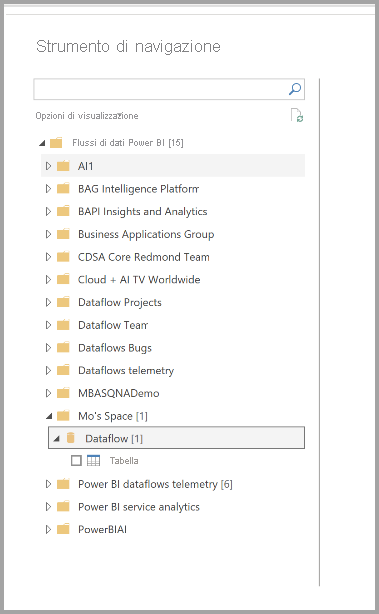This screenshot has width=379, height=614.
Task: Click CDSA Core Redmond Team folder icon
Action: click(x=63, y=256)
